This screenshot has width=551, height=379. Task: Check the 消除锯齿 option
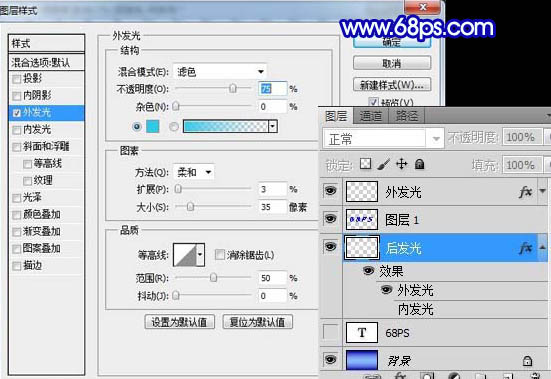pyautogui.click(x=220, y=255)
